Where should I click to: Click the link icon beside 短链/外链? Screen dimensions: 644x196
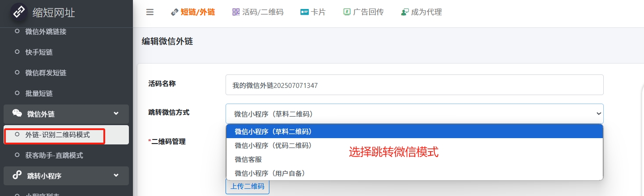[x=175, y=12]
